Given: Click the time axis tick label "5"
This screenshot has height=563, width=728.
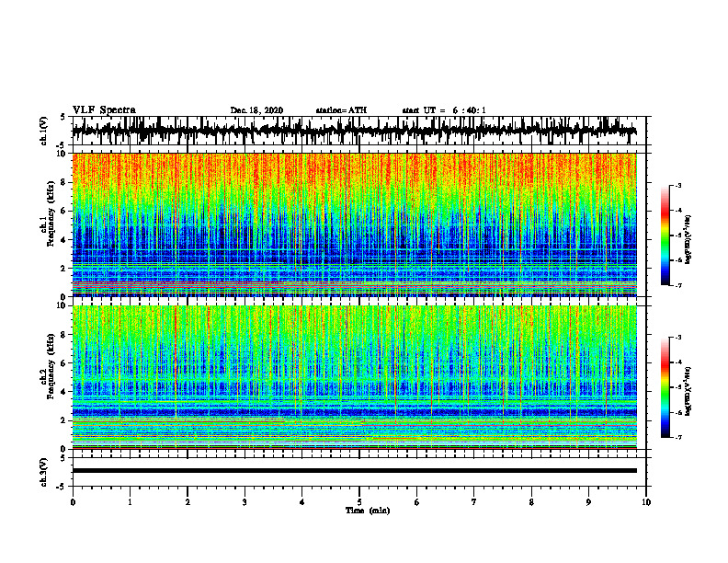Looking at the screenshot, I should 359,502.
